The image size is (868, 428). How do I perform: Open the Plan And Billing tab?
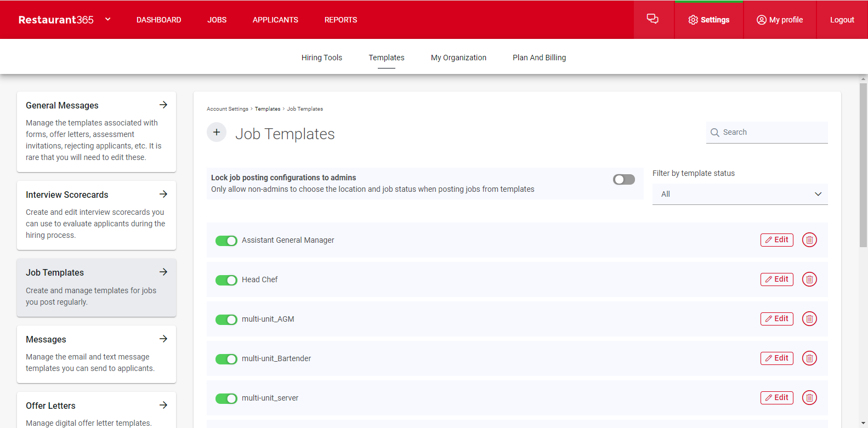[539, 58]
